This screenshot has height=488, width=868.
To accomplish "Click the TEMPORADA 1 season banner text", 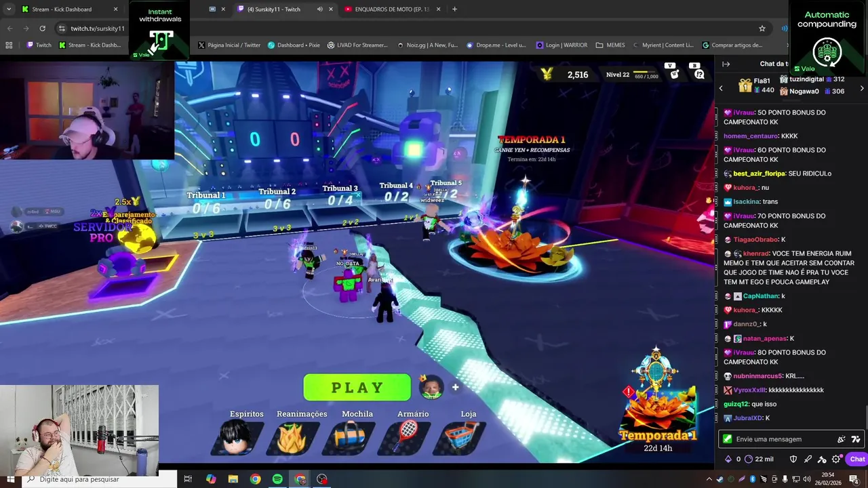I will pyautogui.click(x=531, y=140).
